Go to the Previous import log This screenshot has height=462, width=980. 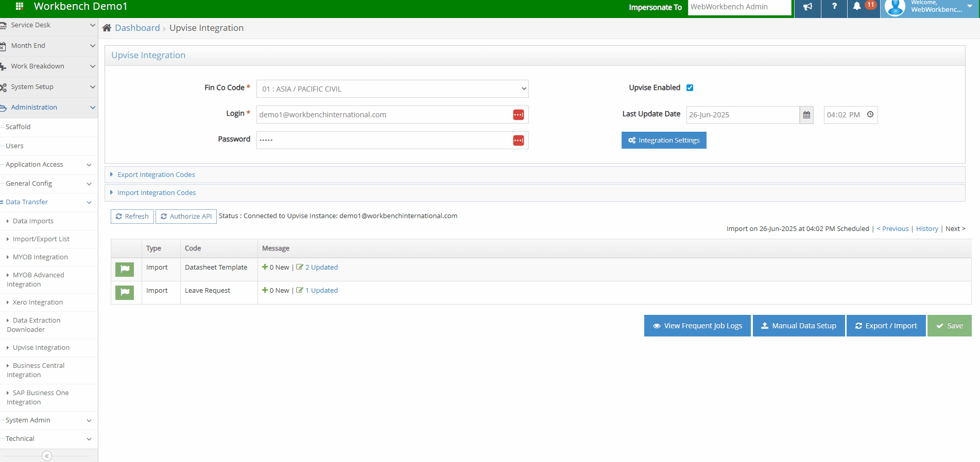click(x=892, y=228)
